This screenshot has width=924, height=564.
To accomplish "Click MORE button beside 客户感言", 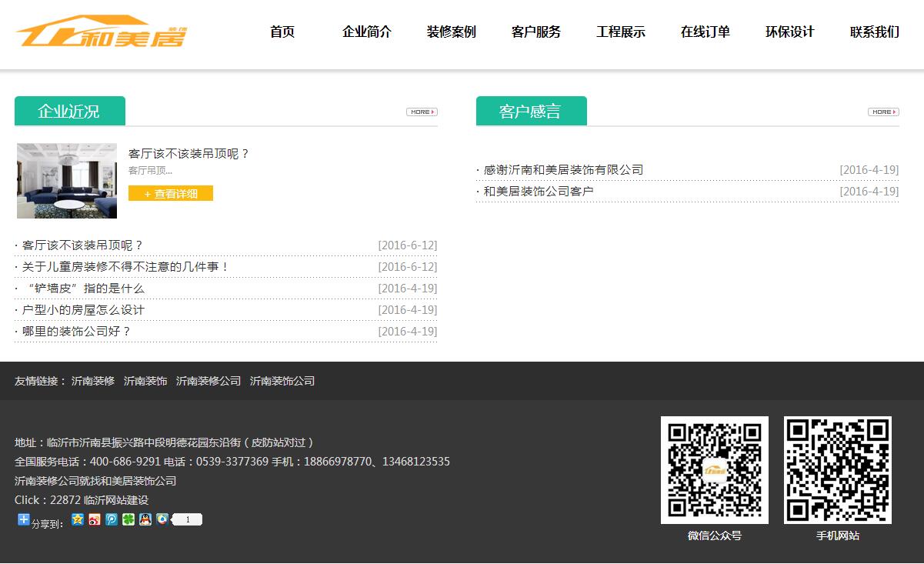I will point(883,112).
